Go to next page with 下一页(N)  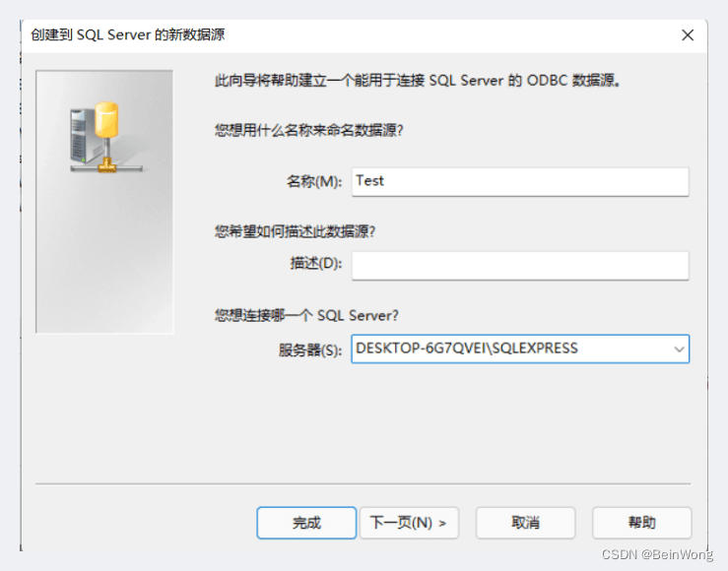coord(409,523)
